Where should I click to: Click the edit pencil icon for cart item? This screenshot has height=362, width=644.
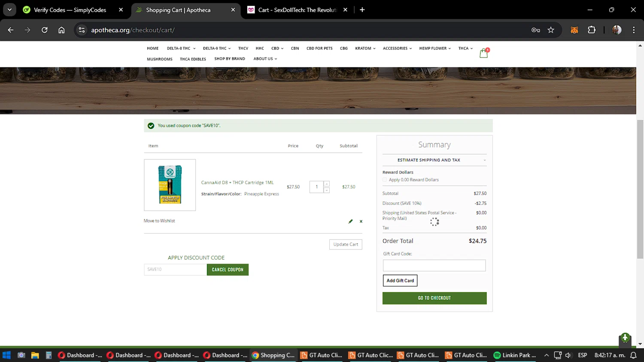pyautogui.click(x=350, y=221)
